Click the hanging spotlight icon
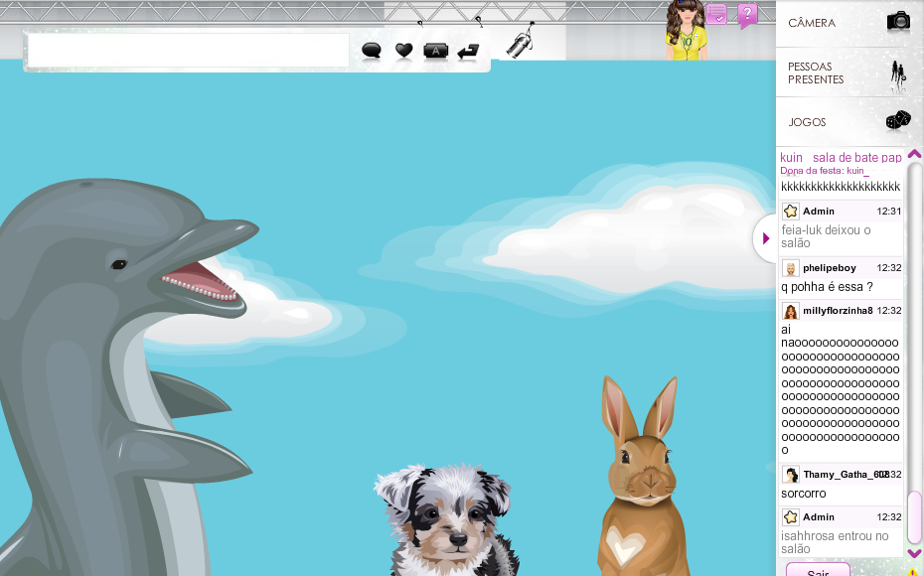Screen dimensions: 924x576 pyautogui.click(x=521, y=40)
